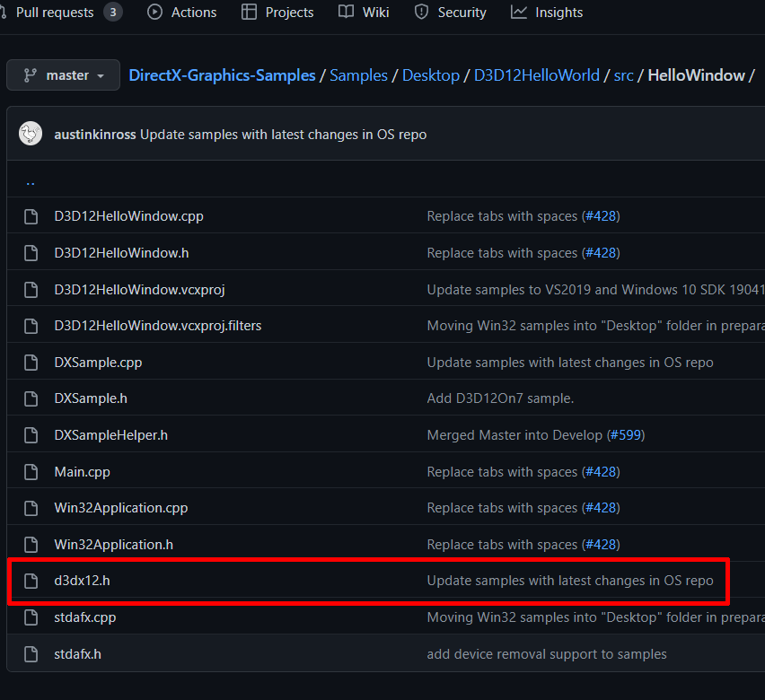Click file icon beside D3D12HelloWindow.h

(31, 253)
